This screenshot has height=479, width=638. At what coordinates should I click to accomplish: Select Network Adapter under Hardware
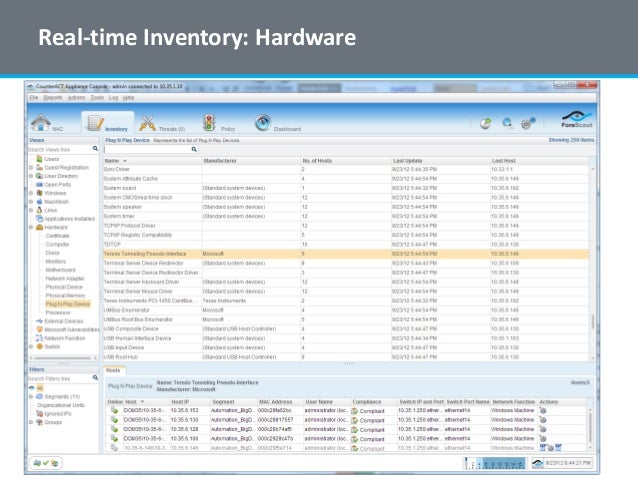(x=65, y=279)
